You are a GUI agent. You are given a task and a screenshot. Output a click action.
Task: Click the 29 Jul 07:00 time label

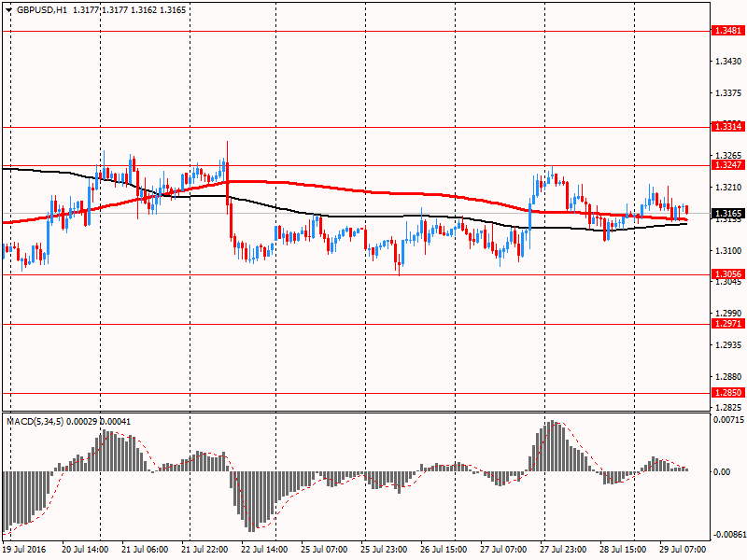(x=683, y=549)
